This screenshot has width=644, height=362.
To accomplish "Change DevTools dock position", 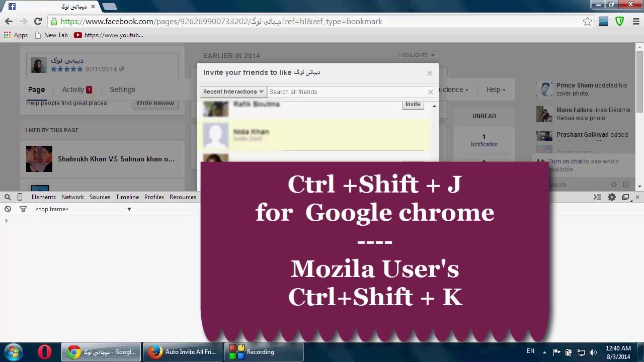I will [625, 197].
